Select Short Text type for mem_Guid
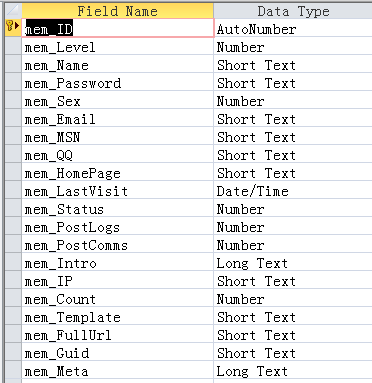This screenshot has width=372, height=383. [293, 353]
